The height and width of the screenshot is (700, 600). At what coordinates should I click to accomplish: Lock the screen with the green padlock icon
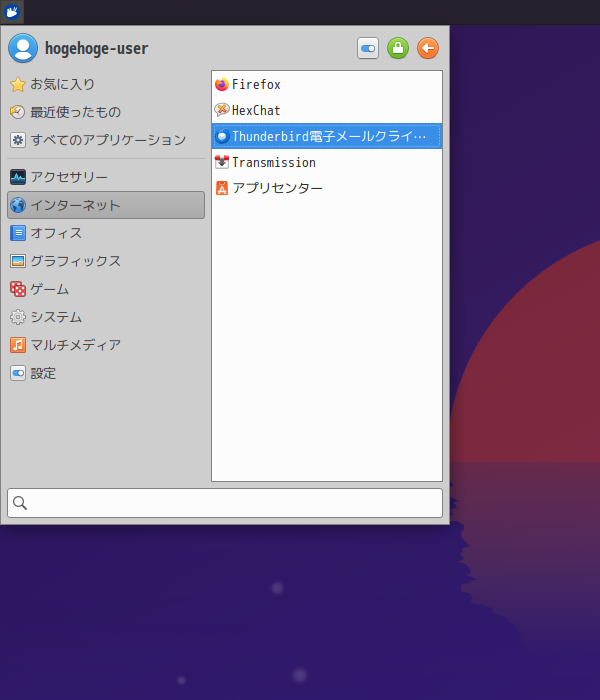pos(398,48)
